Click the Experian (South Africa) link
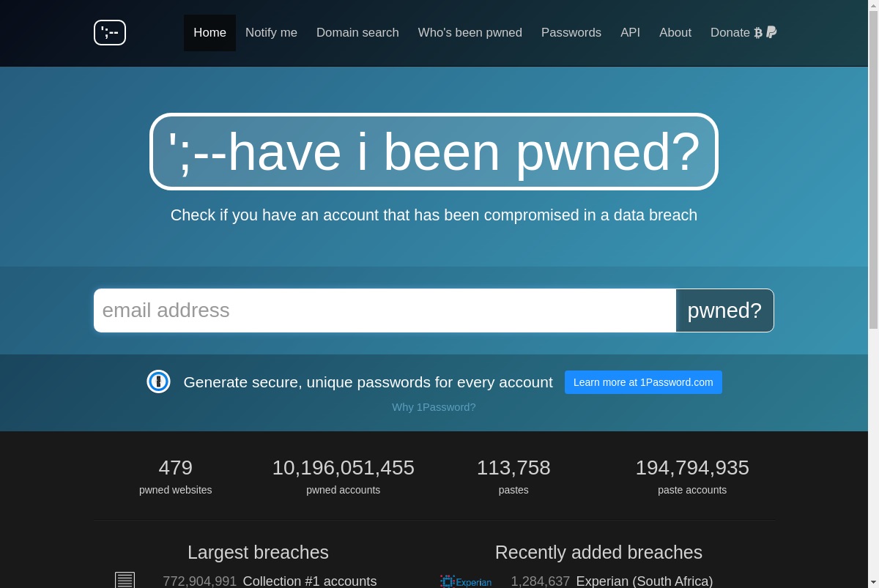The width and height of the screenshot is (879, 588). [x=645, y=581]
